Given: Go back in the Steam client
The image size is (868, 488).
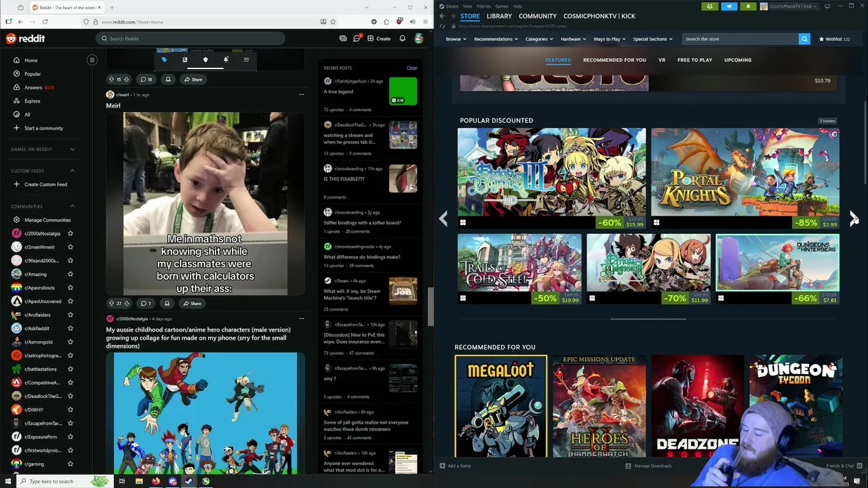Looking at the screenshot, I should [x=443, y=16].
